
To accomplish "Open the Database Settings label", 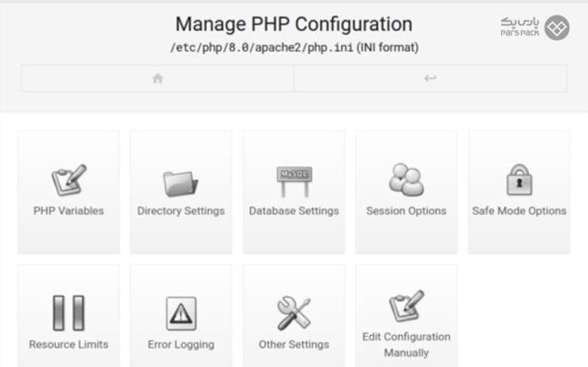I will pyautogui.click(x=294, y=212).
